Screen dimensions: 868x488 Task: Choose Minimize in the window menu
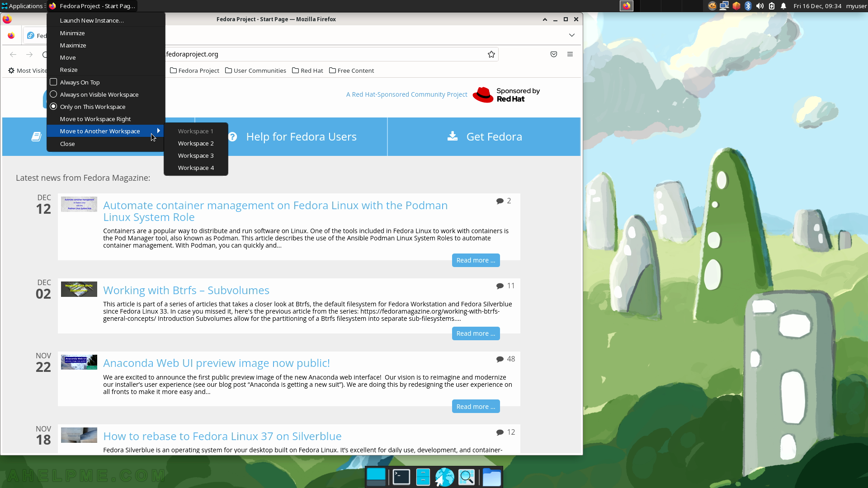106,33
